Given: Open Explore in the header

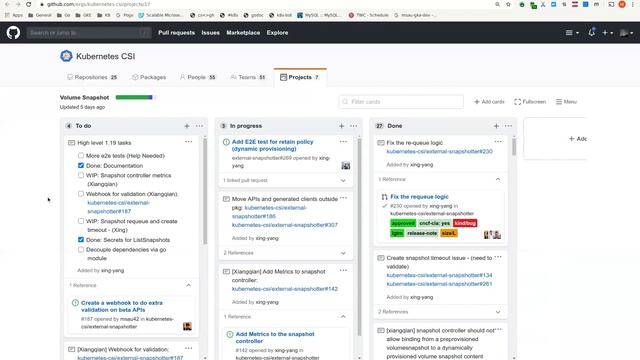Looking at the screenshot, I should [x=278, y=33].
